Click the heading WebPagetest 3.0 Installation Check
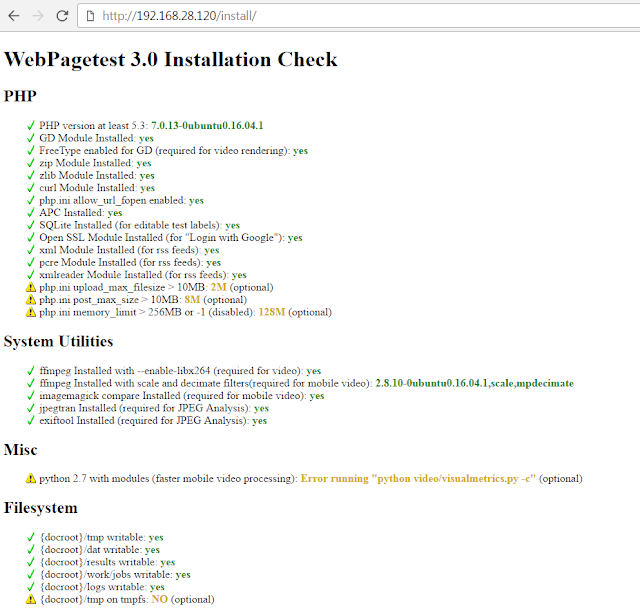Screen dimensions: 640x611 click(171, 60)
